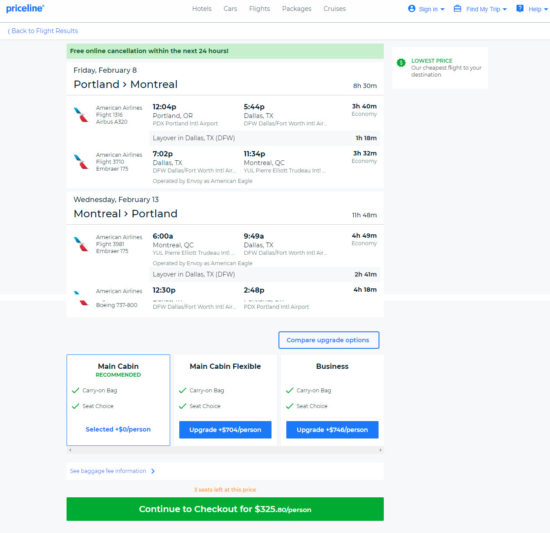Expand the Find My Trip dropdown

(x=480, y=9)
